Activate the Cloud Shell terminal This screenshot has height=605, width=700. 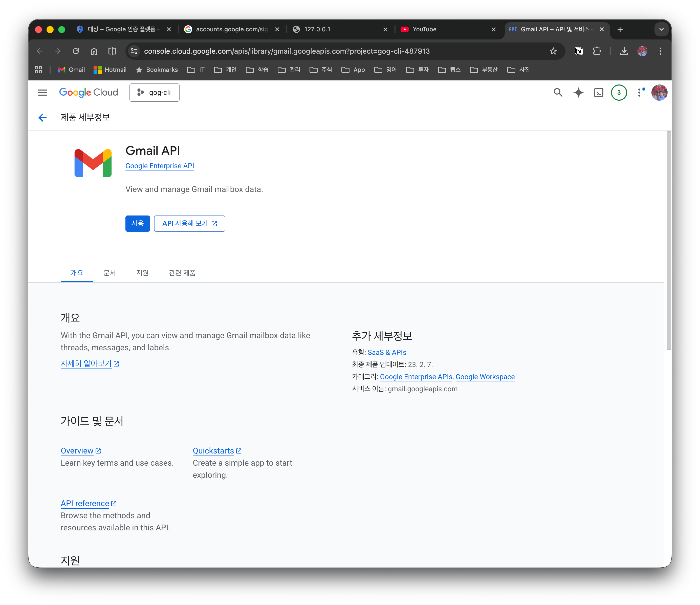(599, 93)
